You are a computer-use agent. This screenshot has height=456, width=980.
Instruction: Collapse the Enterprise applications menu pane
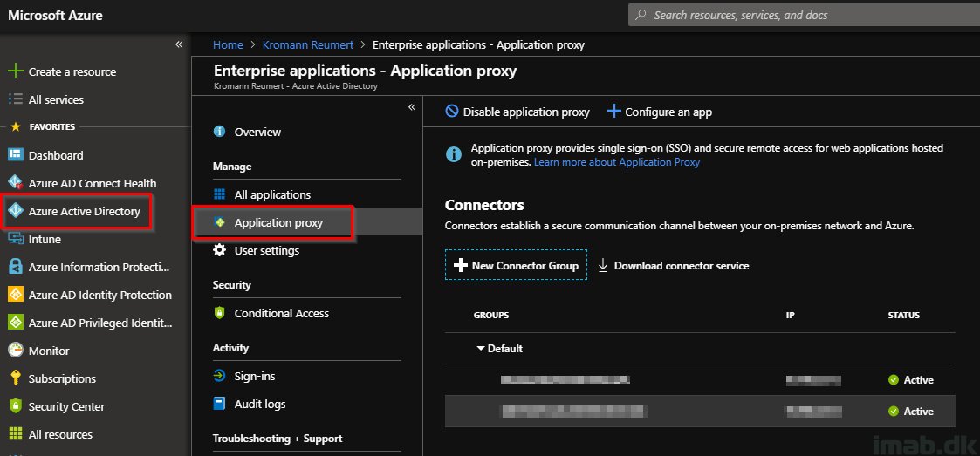pyautogui.click(x=412, y=107)
